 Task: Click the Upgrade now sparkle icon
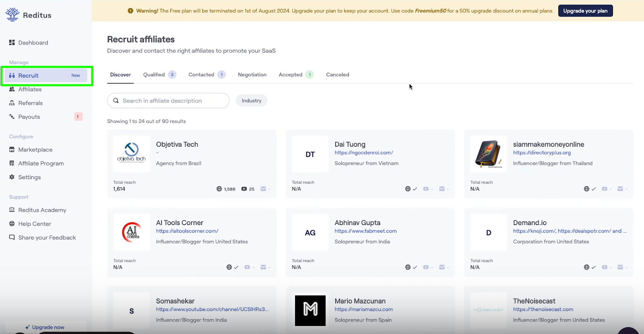(27, 327)
